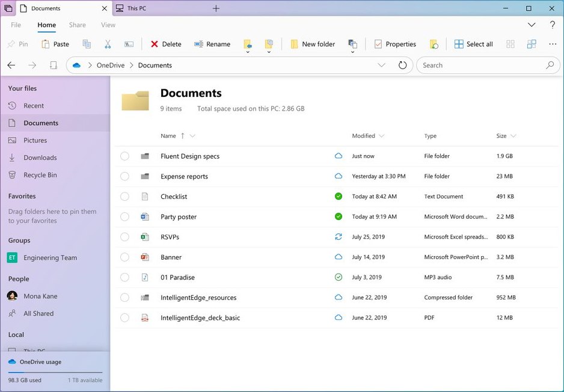Select the Home ribbon tab

47,25
